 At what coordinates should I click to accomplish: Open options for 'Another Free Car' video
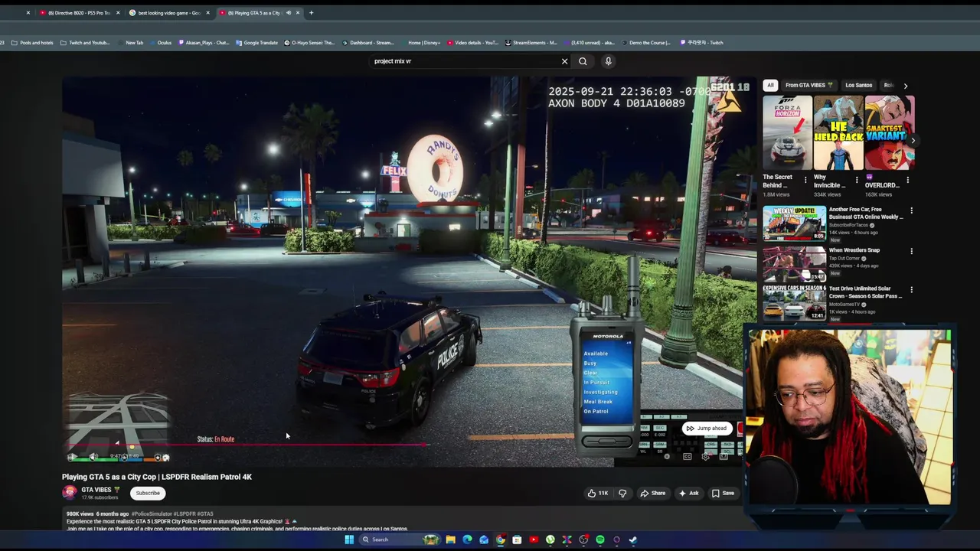click(x=911, y=210)
